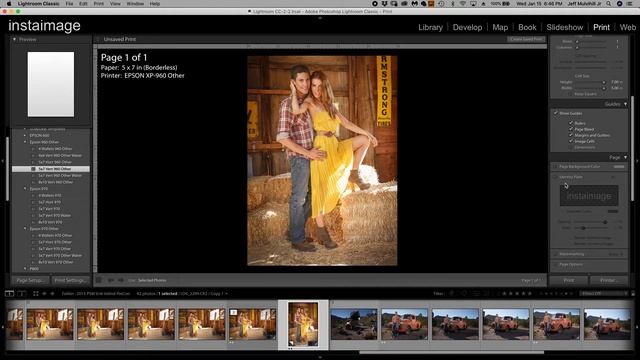The image size is (640, 360).
Task: Click the Page Background Color swatch
Action: 619,167
